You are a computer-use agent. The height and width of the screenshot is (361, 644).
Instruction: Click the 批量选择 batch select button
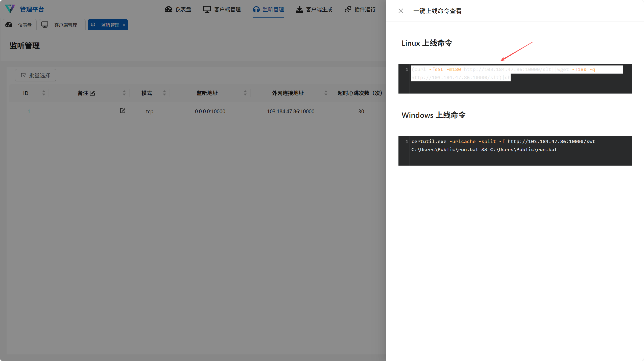click(x=36, y=75)
